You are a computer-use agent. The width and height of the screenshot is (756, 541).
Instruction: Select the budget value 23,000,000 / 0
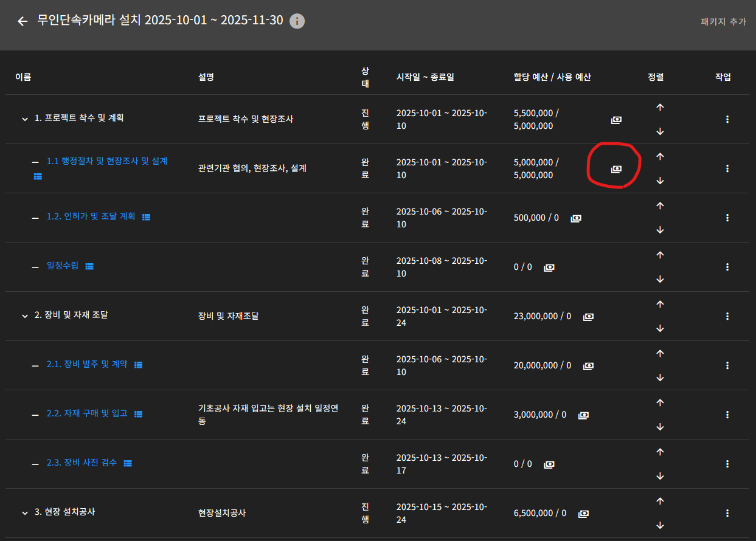pyautogui.click(x=543, y=316)
